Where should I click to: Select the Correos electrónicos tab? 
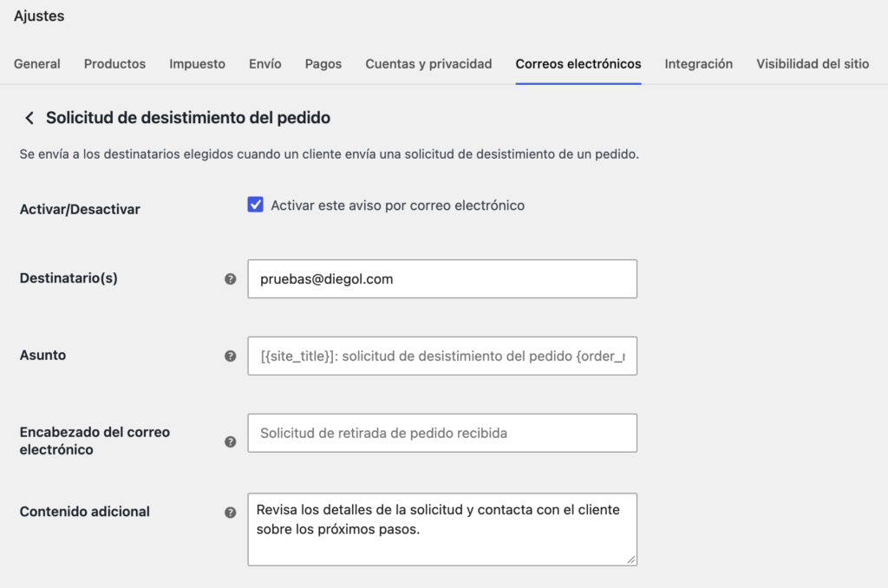[578, 64]
